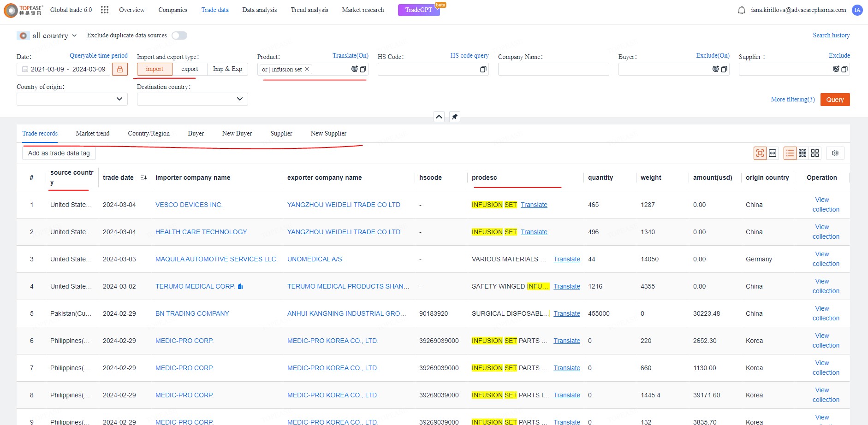Open the 'More filtering(3)' link
Viewport: 868px width, 425px height.
tap(793, 100)
